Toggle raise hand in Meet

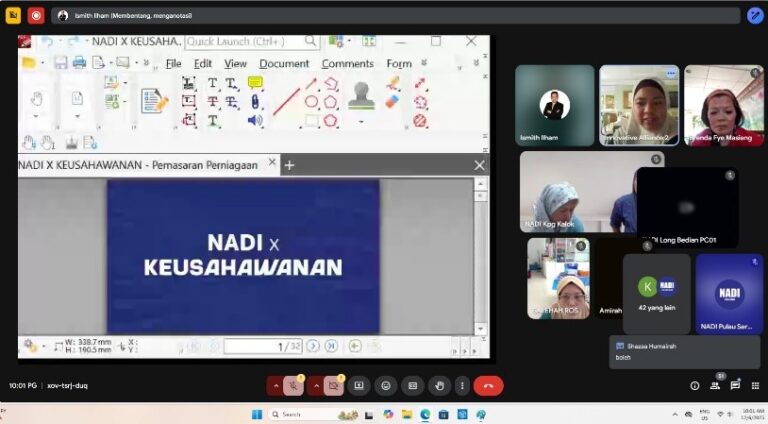(x=439, y=386)
